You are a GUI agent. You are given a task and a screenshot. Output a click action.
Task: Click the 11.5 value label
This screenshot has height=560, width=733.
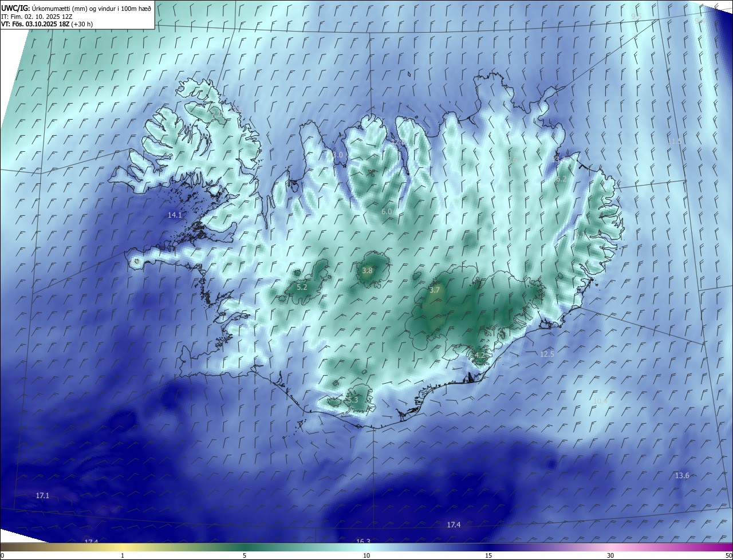(675, 141)
